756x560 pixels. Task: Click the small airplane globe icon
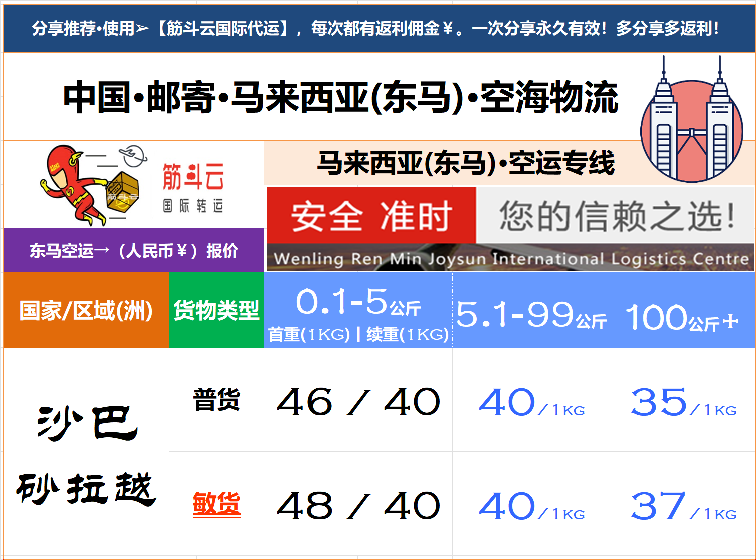click(133, 156)
